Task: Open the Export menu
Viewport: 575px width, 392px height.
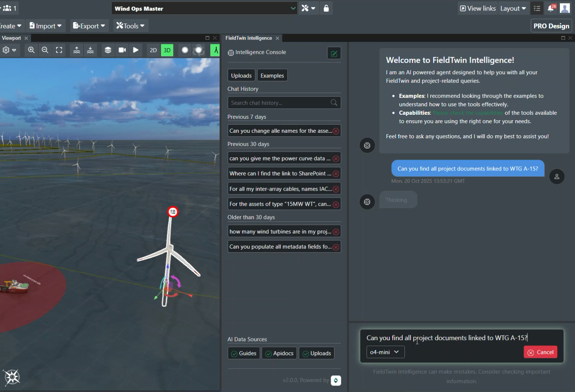Action: [x=89, y=26]
